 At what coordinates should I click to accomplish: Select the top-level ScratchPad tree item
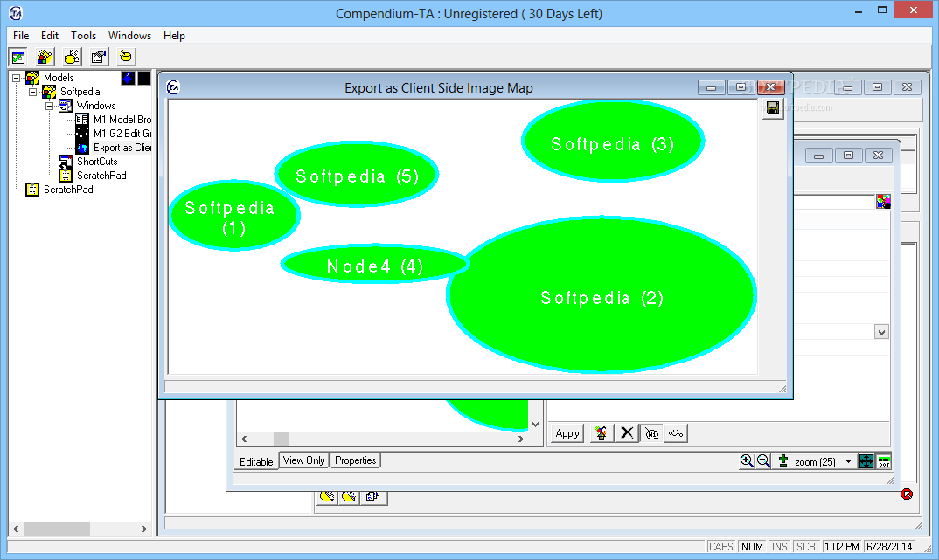(68, 190)
